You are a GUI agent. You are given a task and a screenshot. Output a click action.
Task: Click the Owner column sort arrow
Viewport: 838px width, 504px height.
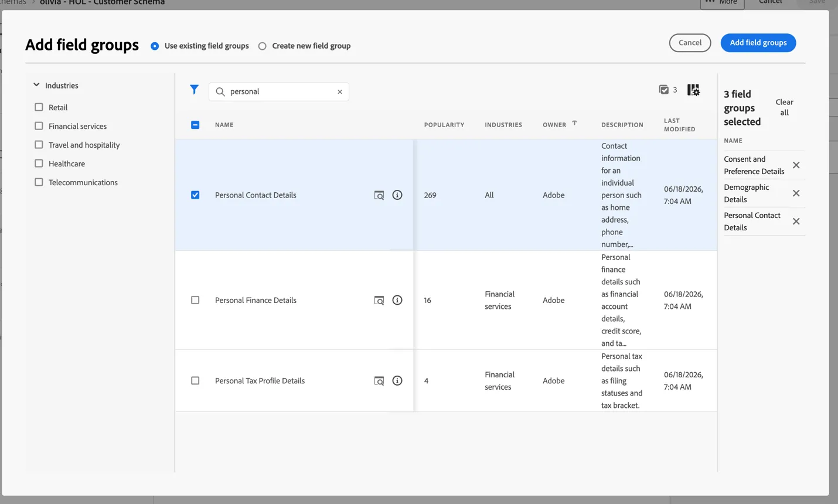tap(574, 123)
